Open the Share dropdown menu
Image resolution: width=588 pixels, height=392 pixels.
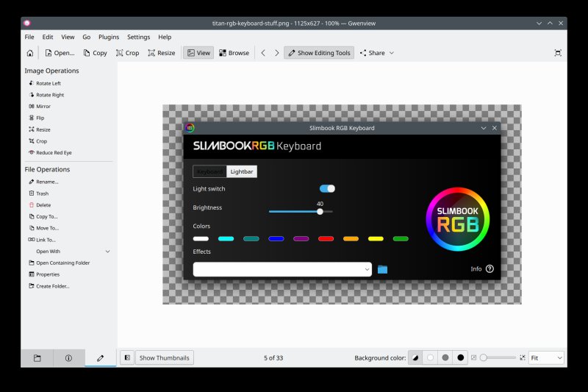(x=377, y=53)
